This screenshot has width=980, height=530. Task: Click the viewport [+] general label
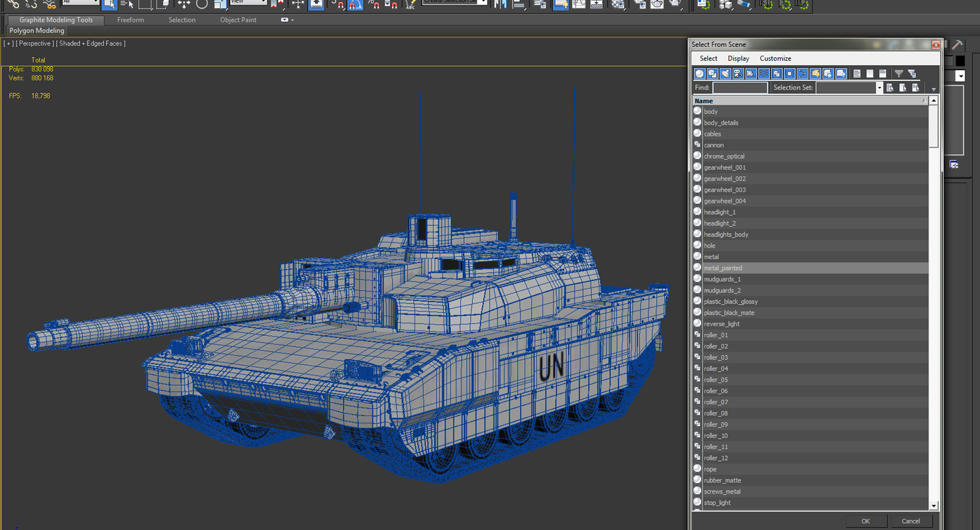pos(9,44)
